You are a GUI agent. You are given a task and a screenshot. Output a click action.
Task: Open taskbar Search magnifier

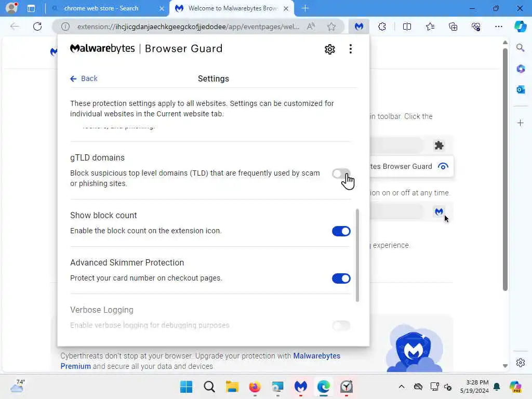click(209, 387)
